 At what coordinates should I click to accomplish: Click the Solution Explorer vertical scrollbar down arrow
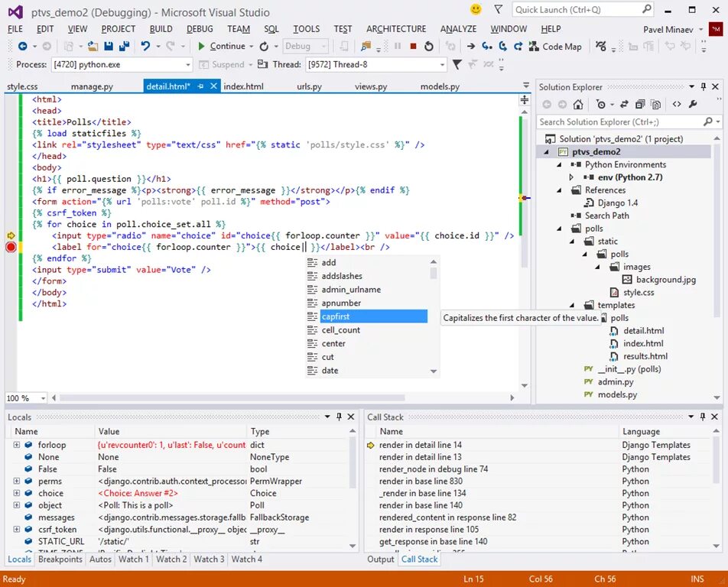pos(717,397)
